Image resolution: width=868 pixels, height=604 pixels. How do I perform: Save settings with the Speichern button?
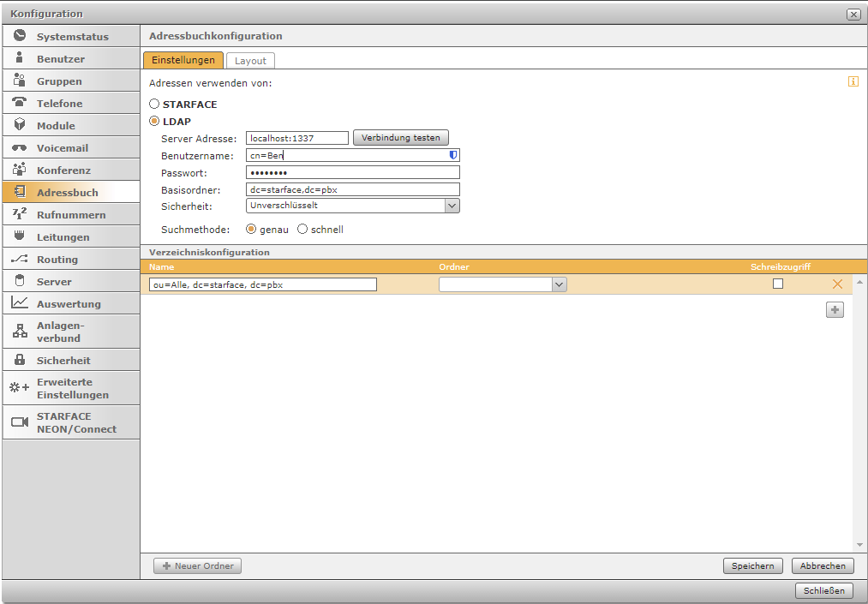pyautogui.click(x=753, y=565)
